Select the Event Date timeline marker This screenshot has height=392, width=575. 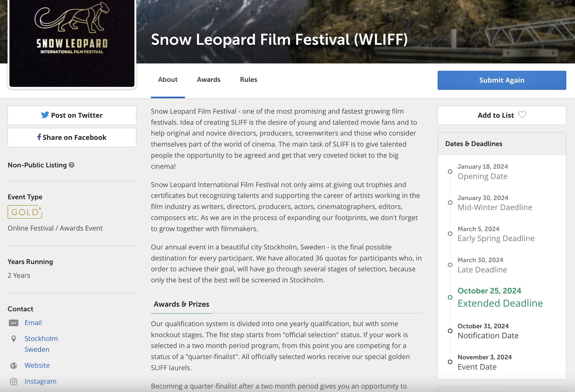tap(450, 362)
